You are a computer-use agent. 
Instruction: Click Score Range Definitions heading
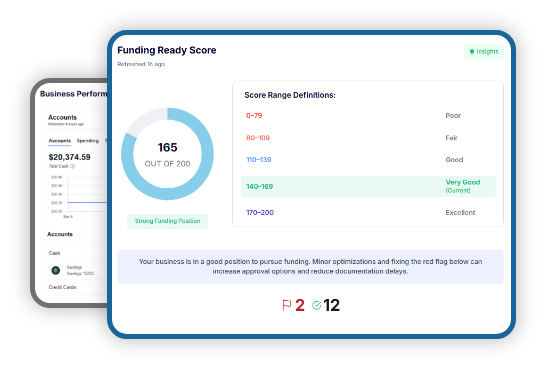pyautogui.click(x=290, y=95)
